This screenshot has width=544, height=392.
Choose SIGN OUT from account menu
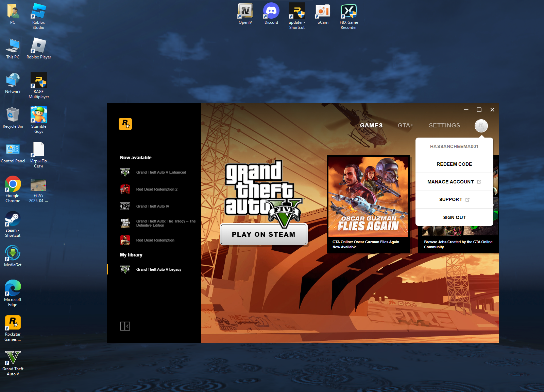pos(454,217)
